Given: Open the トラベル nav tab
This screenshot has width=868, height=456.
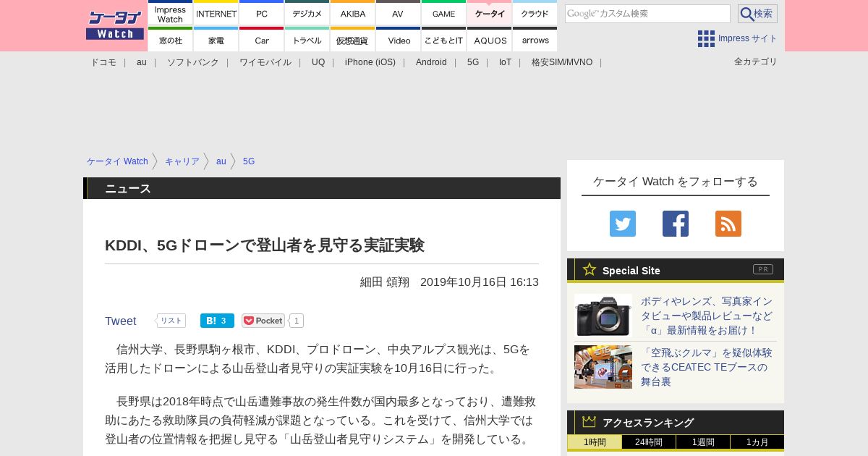Looking at the screenshot, I should (307, 40).
